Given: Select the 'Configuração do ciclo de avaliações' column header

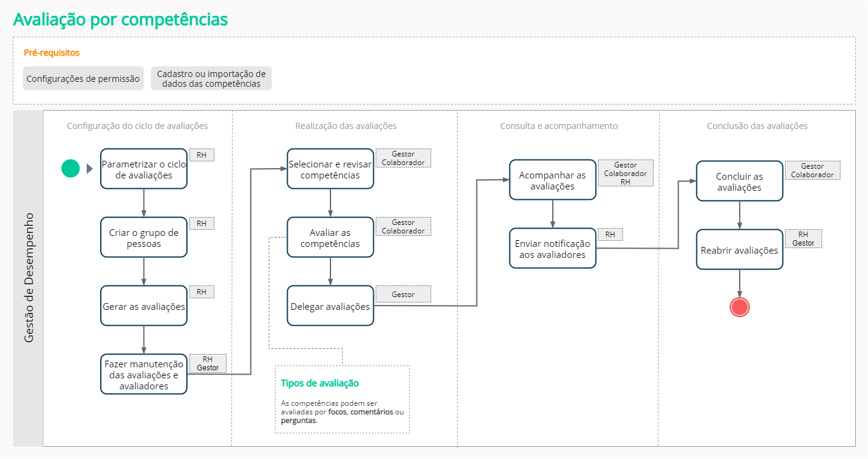Looking at the screenshot, I should (137, 126).
